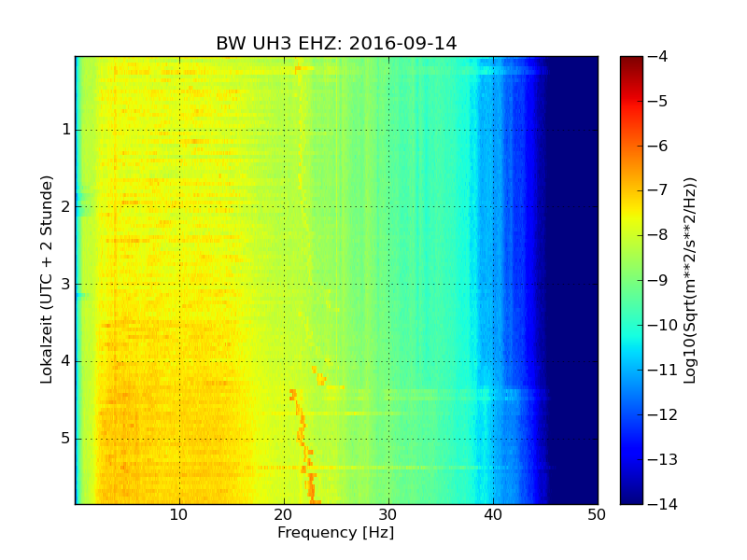747x560 pixels.
Task: Click the y-axis tick label 4
Action: point(66,361)
